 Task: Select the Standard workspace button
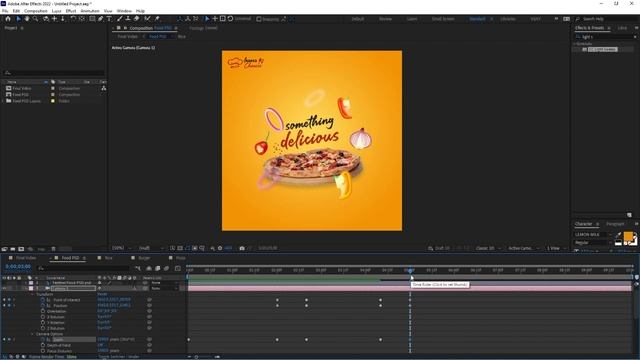point(477,19)
